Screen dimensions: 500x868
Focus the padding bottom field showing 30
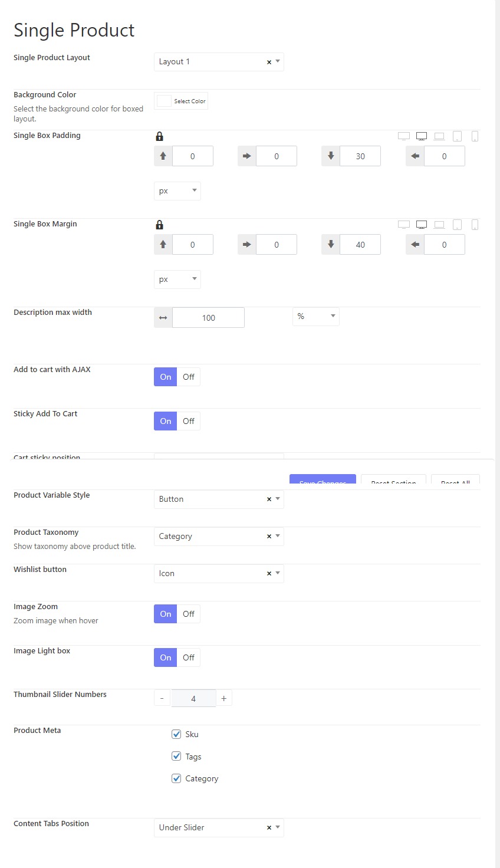click(360, 156)
